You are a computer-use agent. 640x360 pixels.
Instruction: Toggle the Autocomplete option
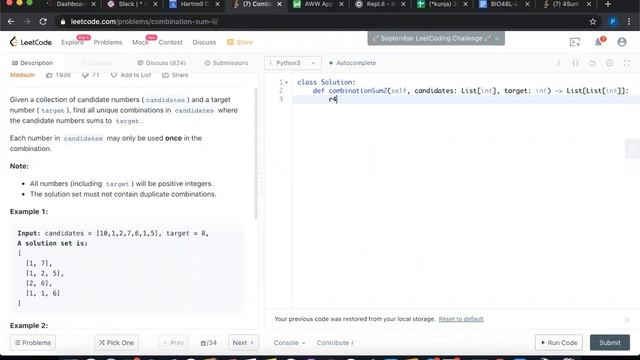tap(353, 63)
